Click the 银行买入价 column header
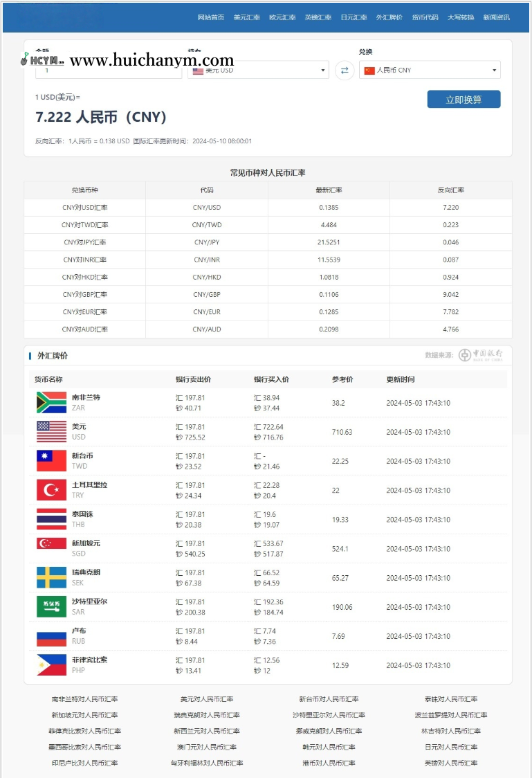Screen dimensions: 532x778 [x=272, y=379]
